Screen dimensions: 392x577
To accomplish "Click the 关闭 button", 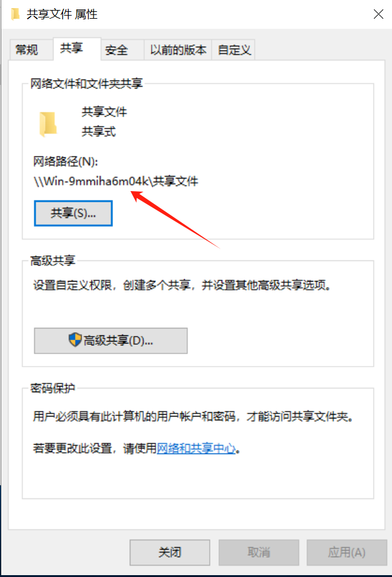I will pos(170,553).
